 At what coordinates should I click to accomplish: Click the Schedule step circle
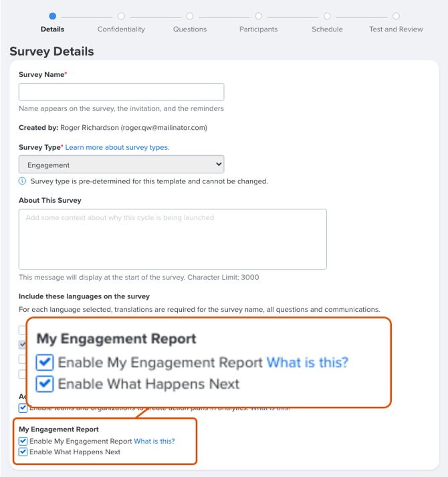tap(327, 16)
